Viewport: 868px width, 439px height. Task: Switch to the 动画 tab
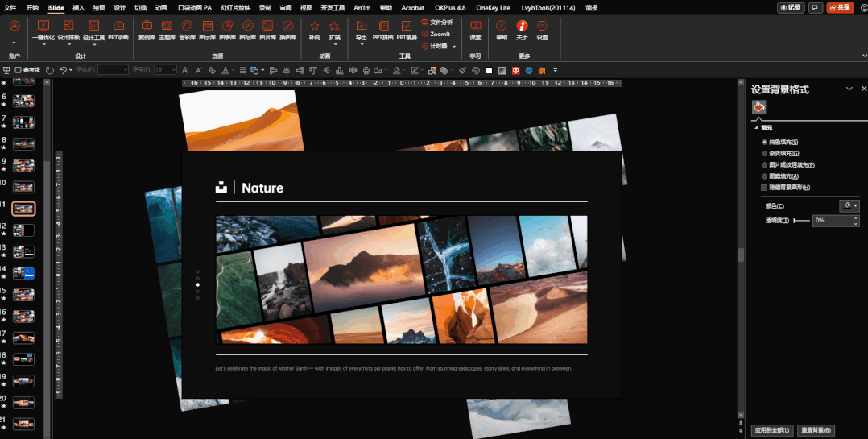pyautogui.click(x=161, y=8)
